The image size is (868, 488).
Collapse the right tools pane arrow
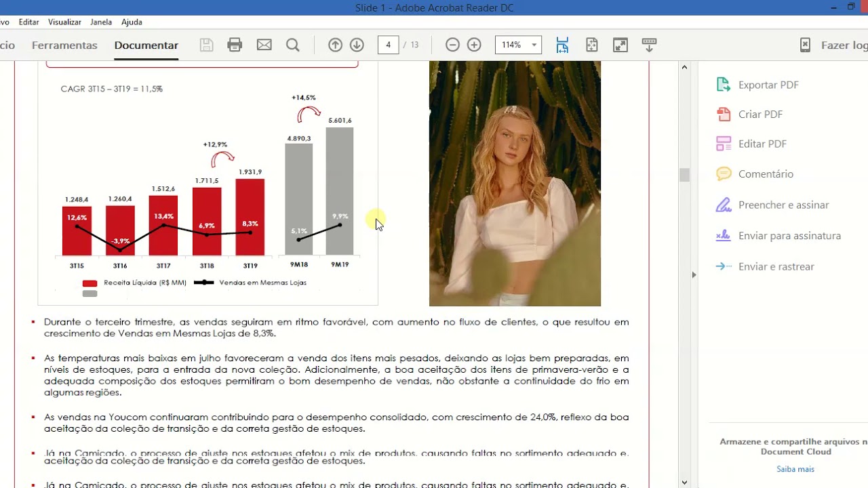(x=694, y=274)
